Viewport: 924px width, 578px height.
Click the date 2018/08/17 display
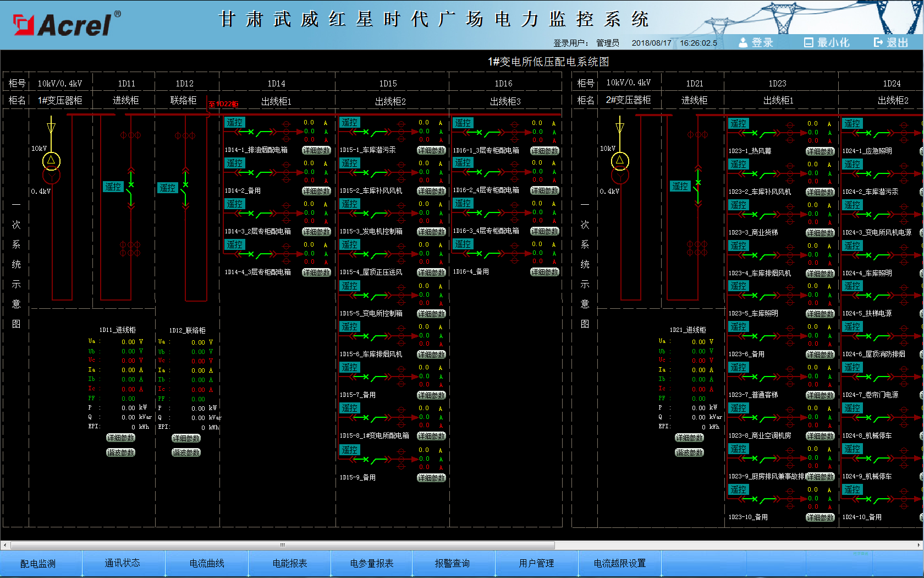tap(652, 43)
